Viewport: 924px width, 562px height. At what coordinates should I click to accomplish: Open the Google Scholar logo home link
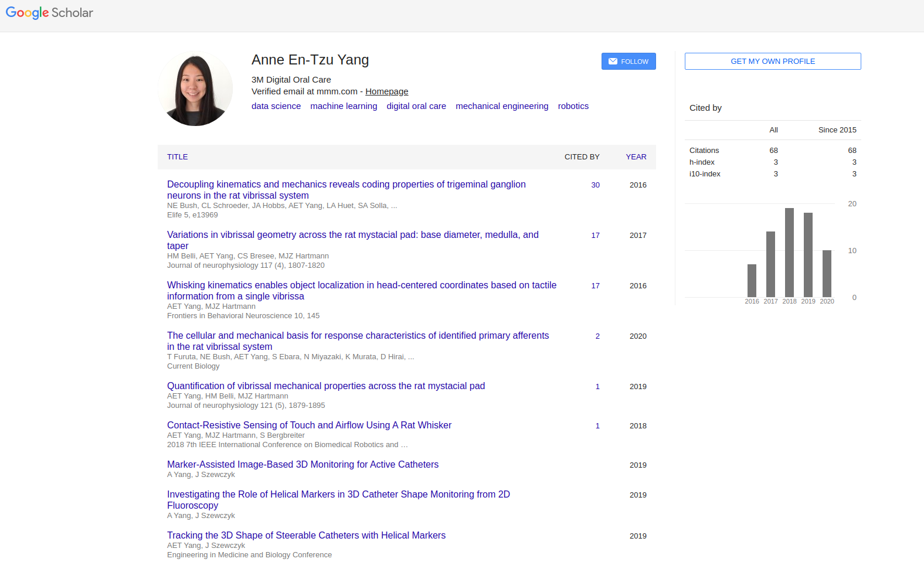[49, 13]
